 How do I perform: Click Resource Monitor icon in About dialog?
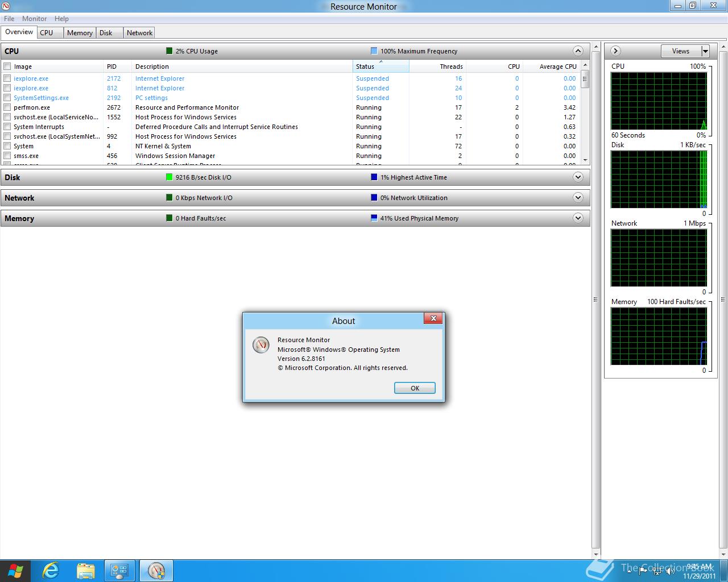click(261, 344)
